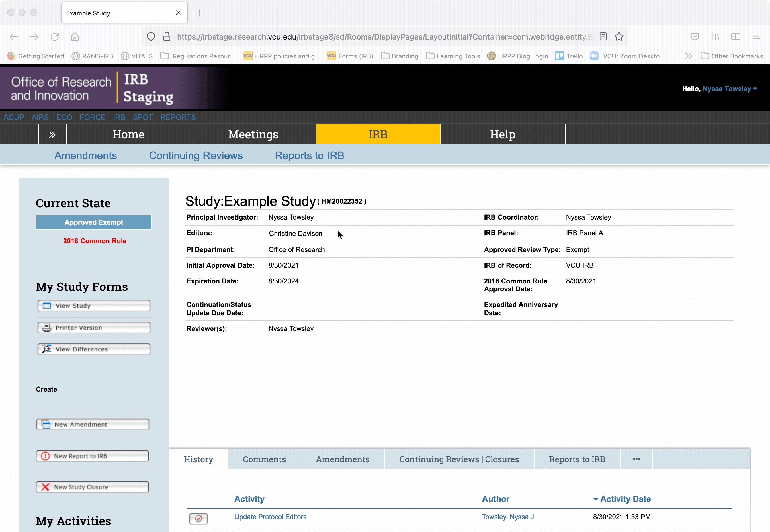This screenshot has height=532, width=770.
Task: Open Continuing Reviews link in subnav
Action: [196, 155]
